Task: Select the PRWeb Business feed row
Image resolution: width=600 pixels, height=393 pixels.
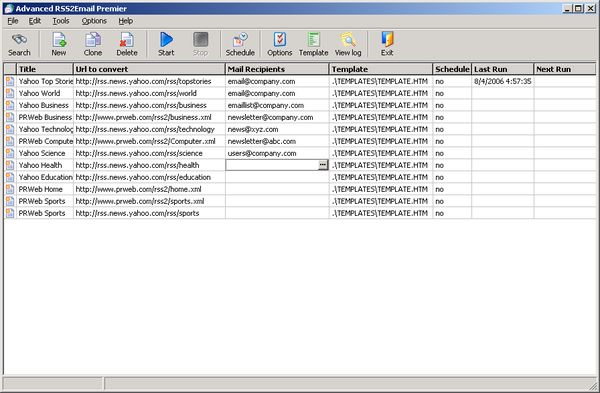Action: pyautogui.click(x=300, y=117)
